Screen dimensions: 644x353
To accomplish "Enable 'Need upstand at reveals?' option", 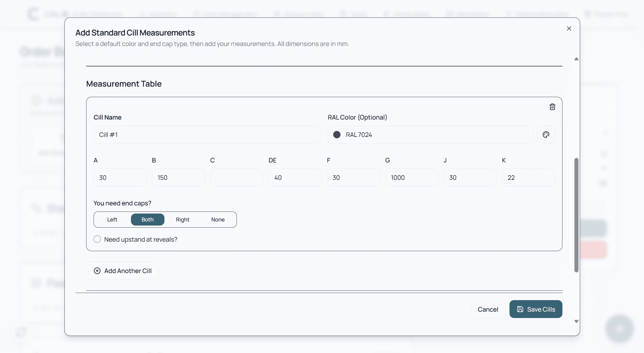I will click(97, 239).
